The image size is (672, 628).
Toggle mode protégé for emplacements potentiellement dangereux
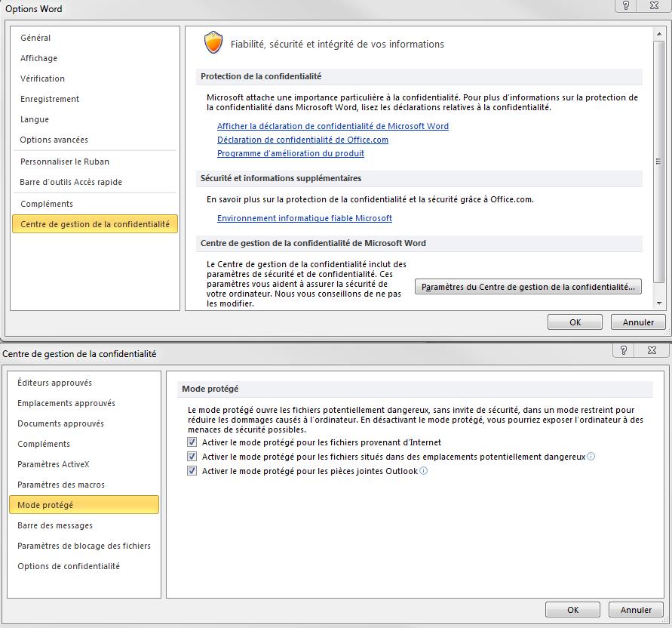tap(192, 457)
